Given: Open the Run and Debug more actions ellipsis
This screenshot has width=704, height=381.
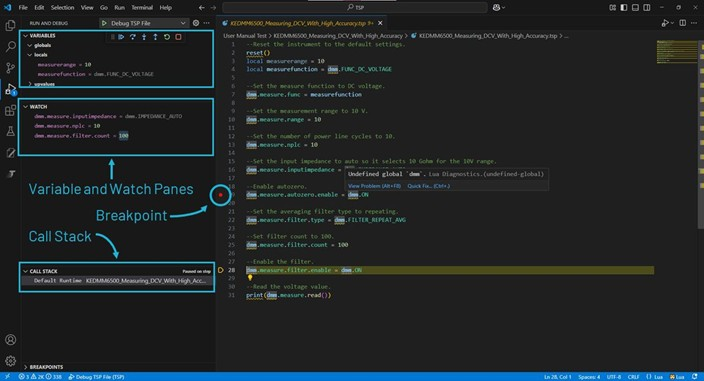Looking at the screenshot, I should [x=207, y=23].
